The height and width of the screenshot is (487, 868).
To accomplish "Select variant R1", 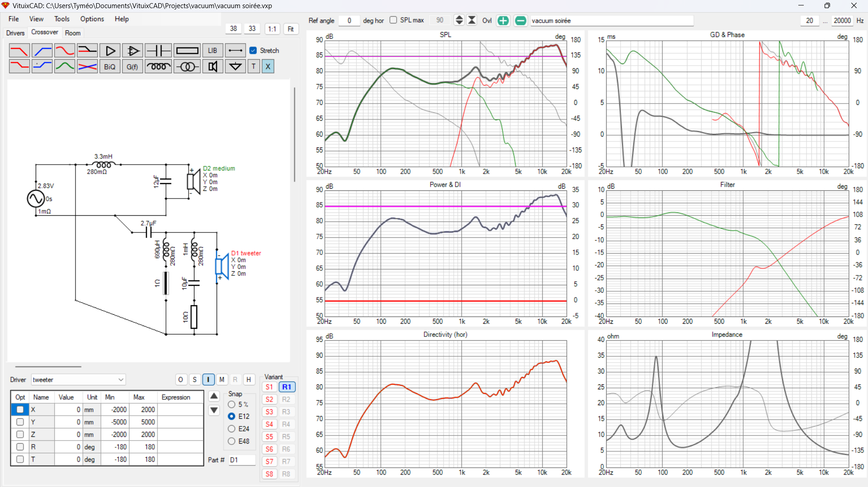I will point(287,387).
